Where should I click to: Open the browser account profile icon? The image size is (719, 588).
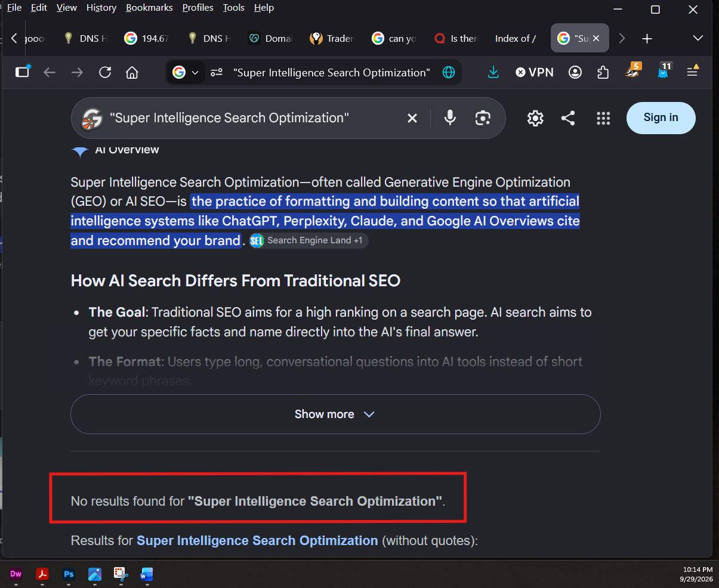(575, 73)
